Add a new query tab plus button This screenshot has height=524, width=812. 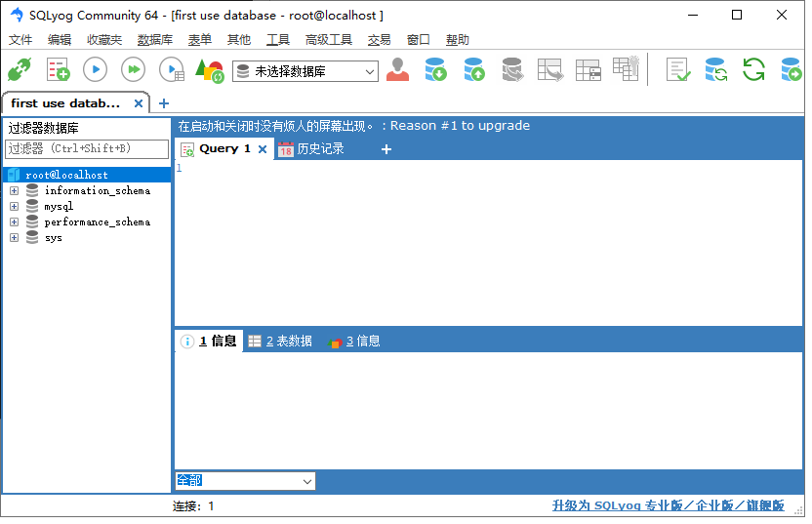[x=386, y=149]
